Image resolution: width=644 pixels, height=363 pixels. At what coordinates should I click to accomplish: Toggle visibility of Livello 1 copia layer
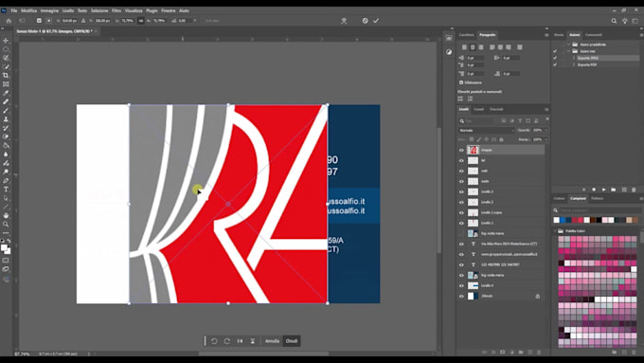[x=461, y=212]
